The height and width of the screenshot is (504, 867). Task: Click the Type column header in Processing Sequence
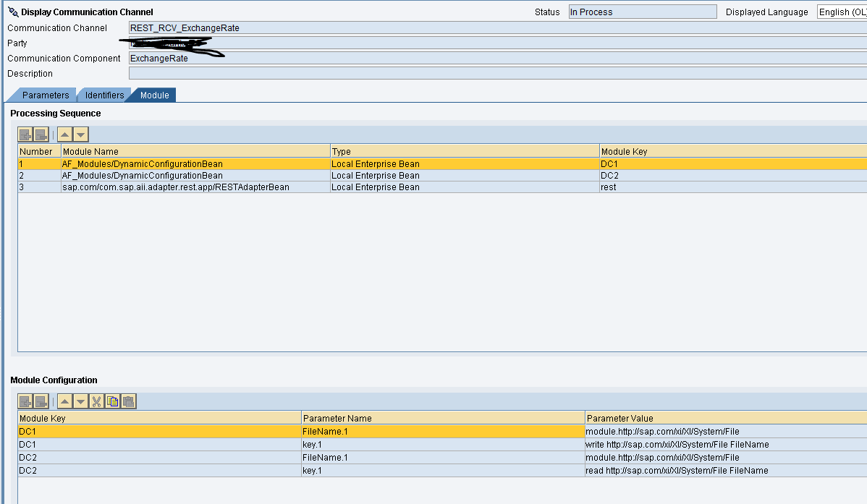click(x=465, y=151)
